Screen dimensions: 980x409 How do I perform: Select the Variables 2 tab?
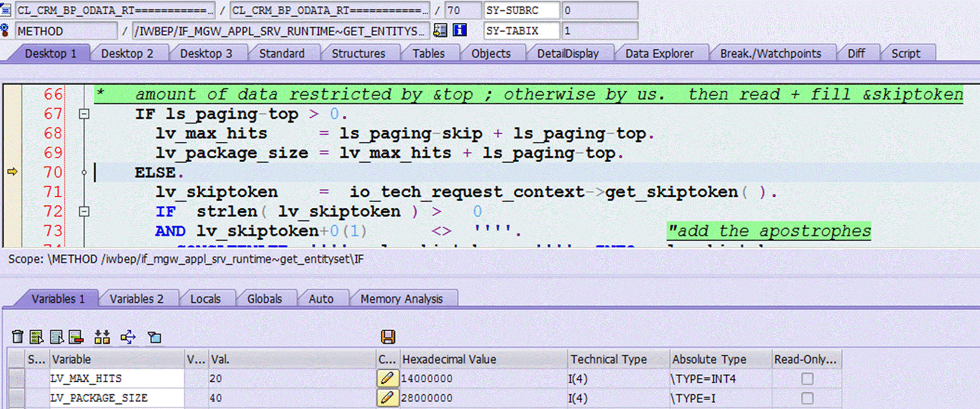tap(136, 299)
